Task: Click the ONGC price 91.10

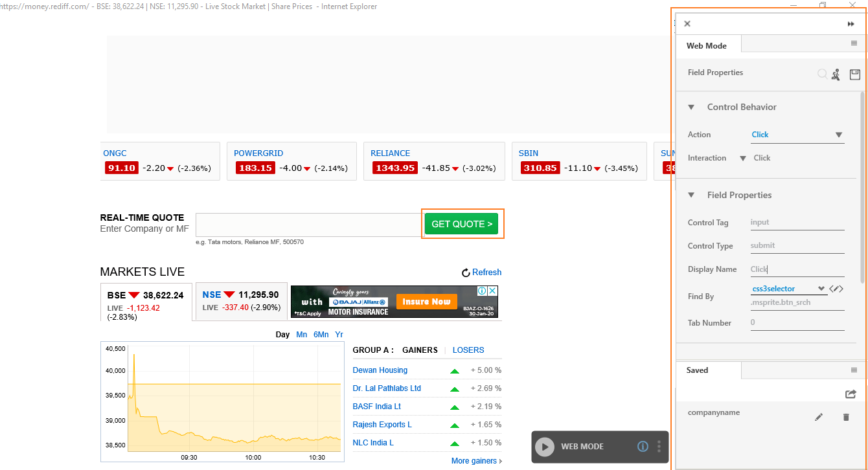Action: point(122,168)
